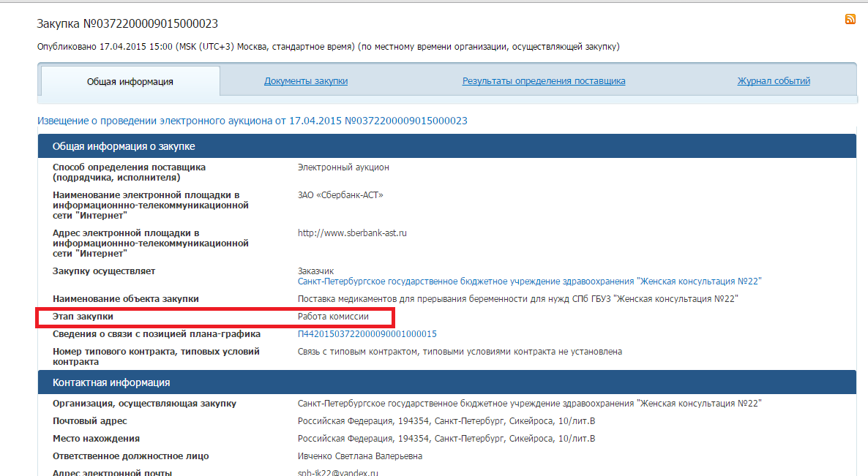Image resolution: width=868 pixels, height=476 pixels.
Task: Open the RSS feed icon
Action: click(x=850, y=19)
